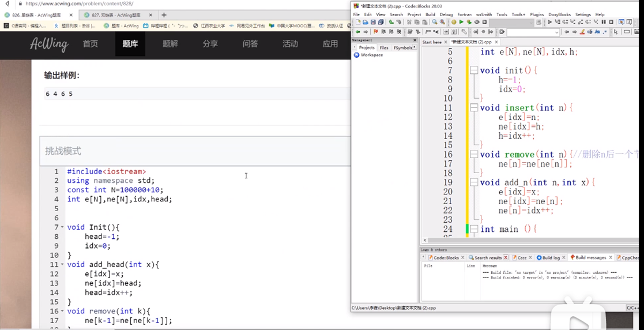This screenshot has width=644, height=330.
Task: Click the Stop debugger icon
Action: (x=611, y=22)
